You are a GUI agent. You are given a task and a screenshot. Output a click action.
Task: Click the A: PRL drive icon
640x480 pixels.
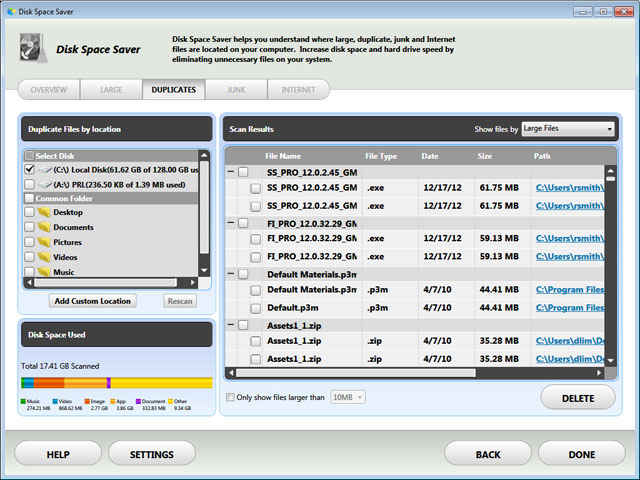click(45, 184)
